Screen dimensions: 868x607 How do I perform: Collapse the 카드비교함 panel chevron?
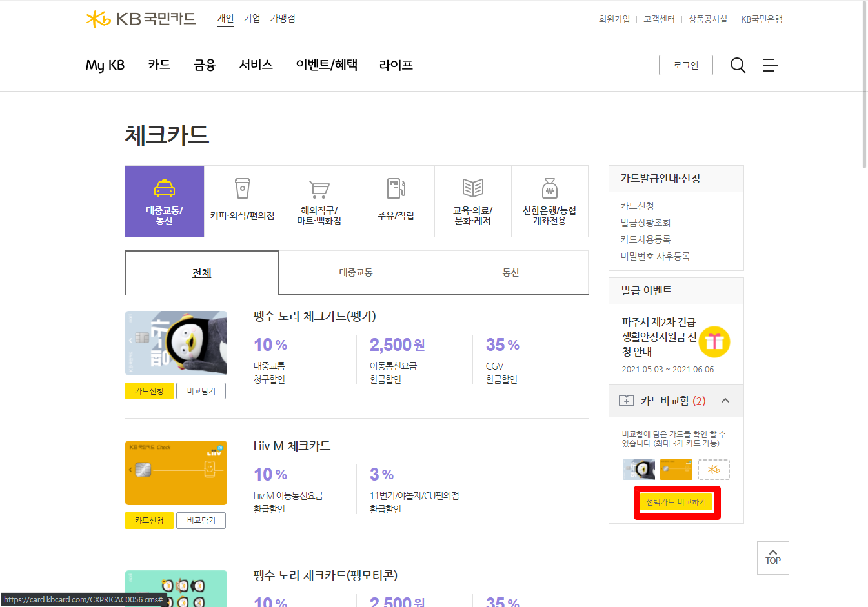coord(725,401)
